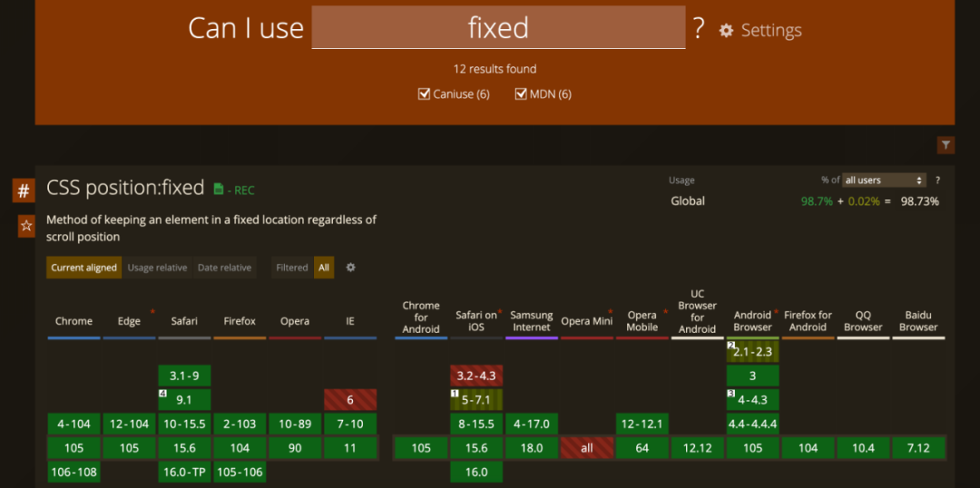
Task: Click Samsung Internet column header
Action: click(532, 321)
